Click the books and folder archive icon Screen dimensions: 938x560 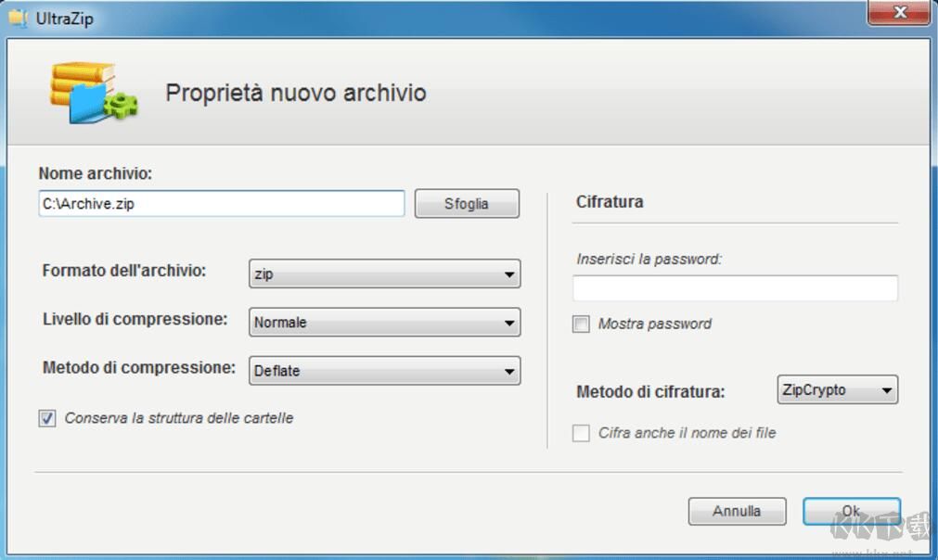(92, 94)
